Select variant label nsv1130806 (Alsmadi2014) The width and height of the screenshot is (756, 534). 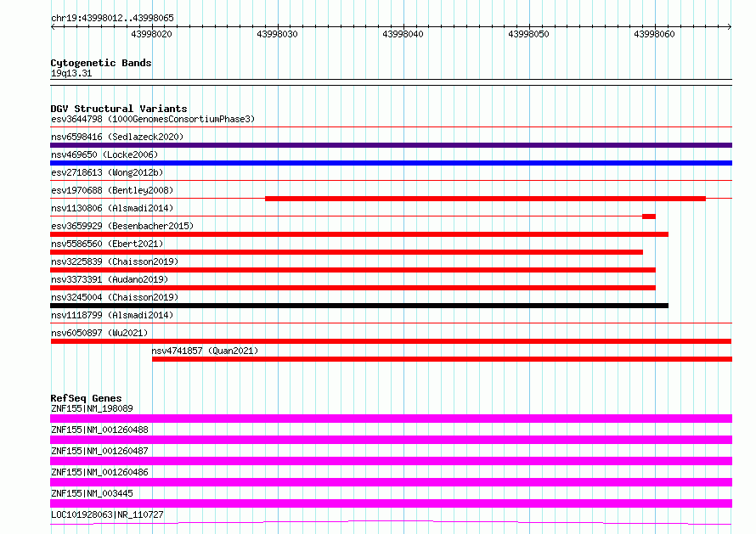(x=112, y=208)
